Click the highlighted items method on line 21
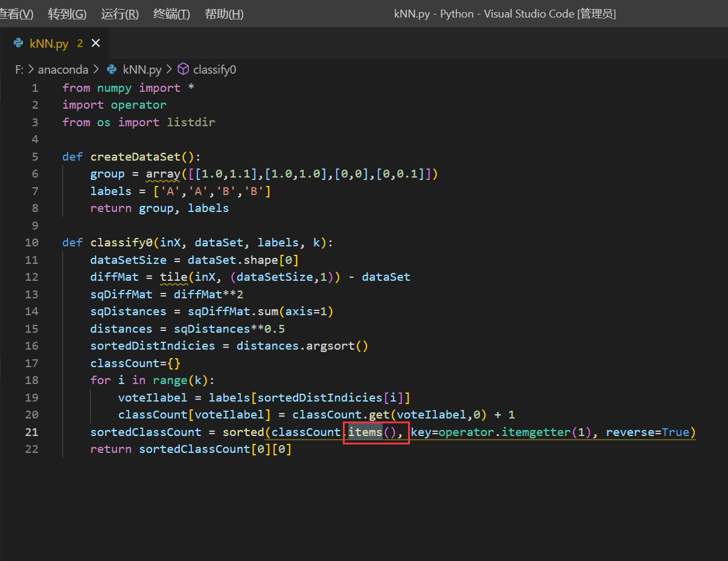Screen dimensions: 728x561 [x=365, y=432]
